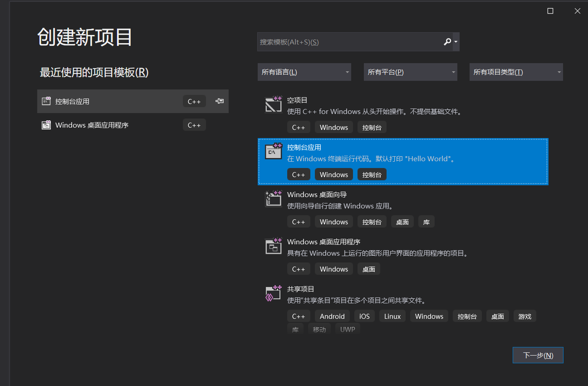Open the 所有平台 platform dropdown
This screenshot has height=386, width=588.
pyautogui.click(x=410, y=72)
